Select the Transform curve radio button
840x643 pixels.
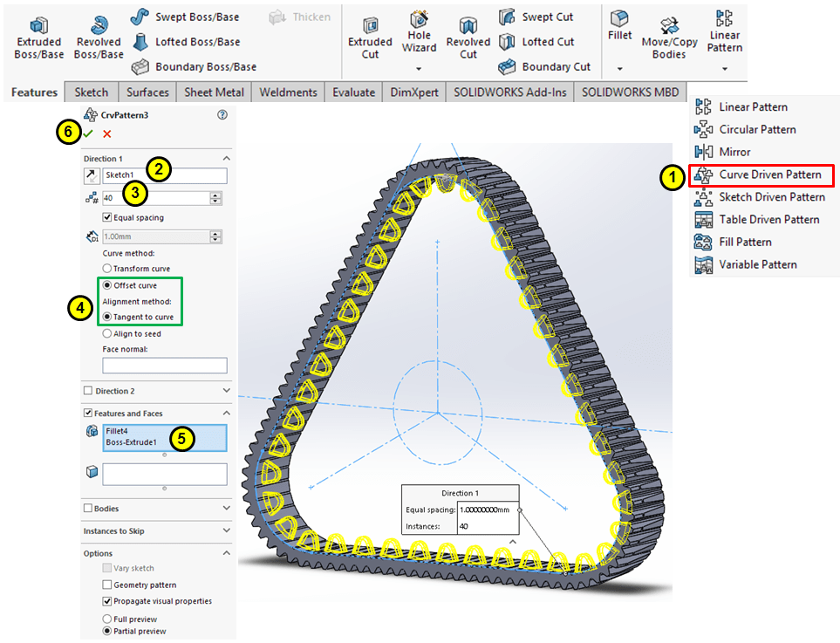tap(107, 269)
